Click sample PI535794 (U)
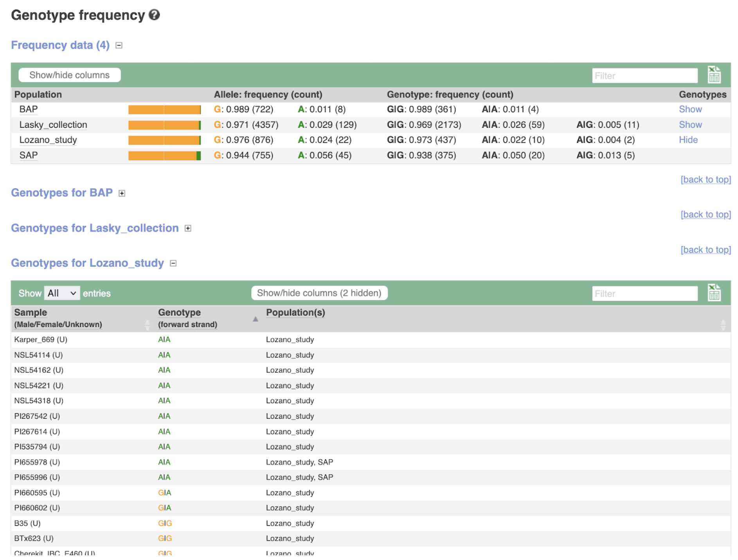 click(37, 447)
